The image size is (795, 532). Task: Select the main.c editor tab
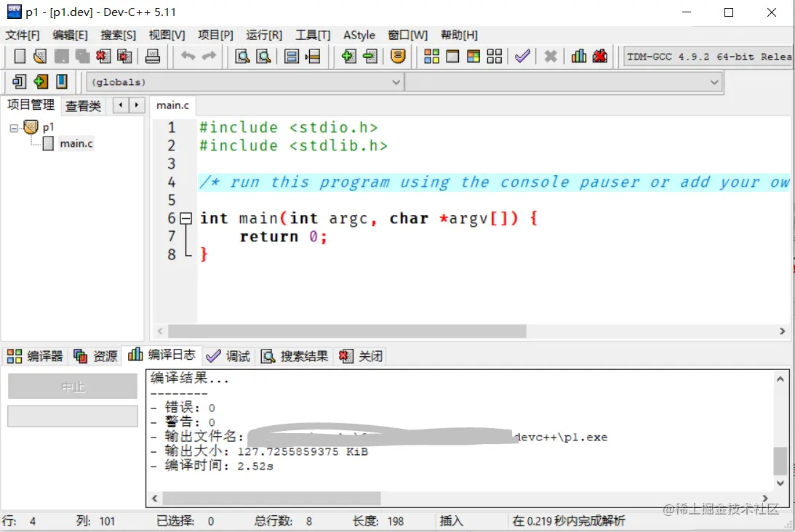pyautogui.click(x=172, y=105)
